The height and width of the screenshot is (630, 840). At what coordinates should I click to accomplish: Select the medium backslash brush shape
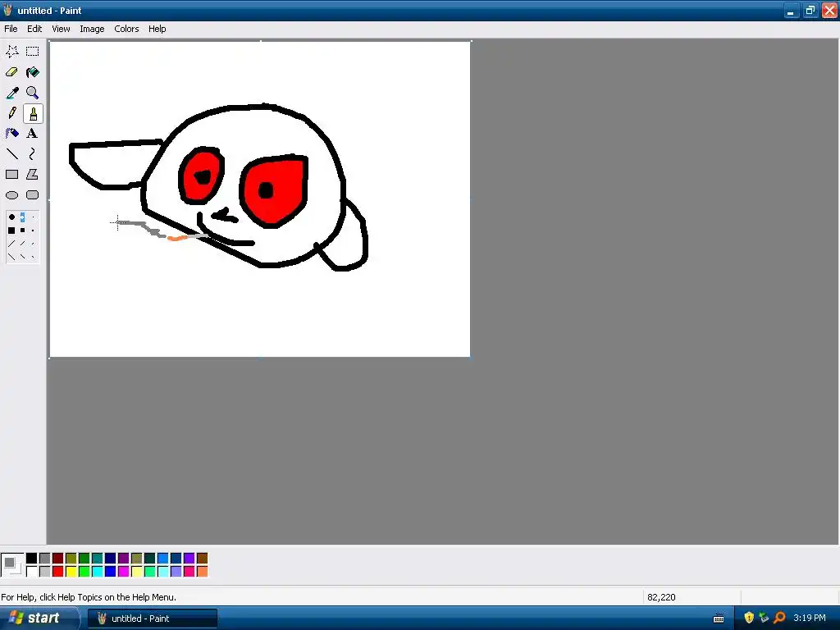click(22, 257)
